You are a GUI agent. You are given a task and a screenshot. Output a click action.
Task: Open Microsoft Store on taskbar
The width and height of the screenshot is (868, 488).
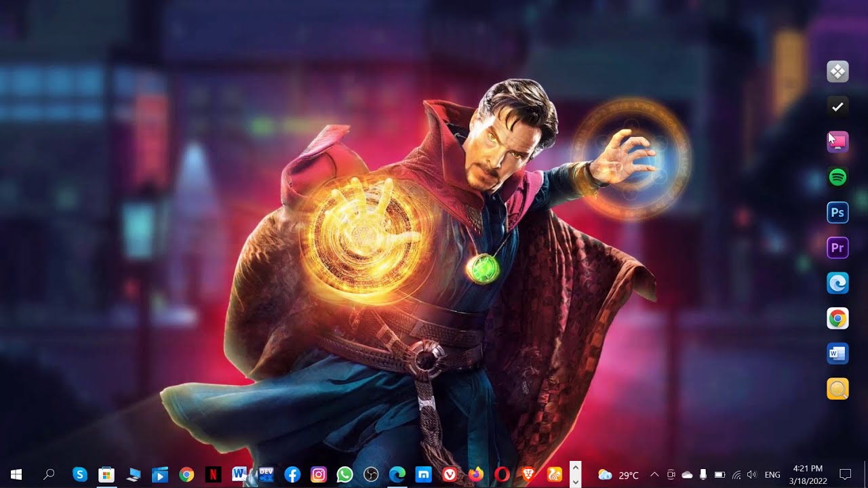click(106, 474)
